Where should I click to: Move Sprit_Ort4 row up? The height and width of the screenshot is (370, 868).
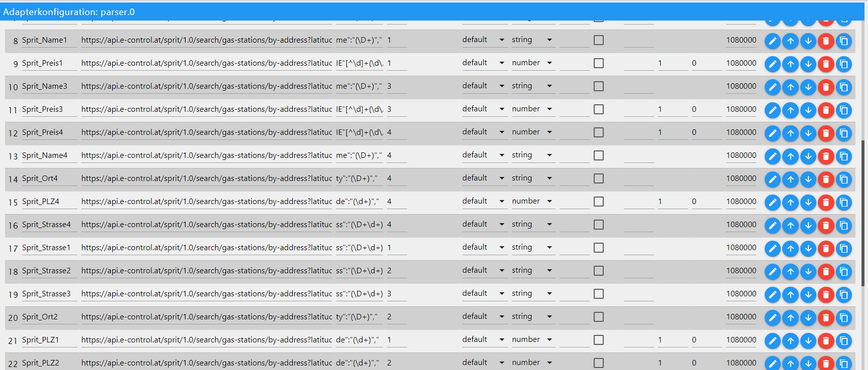tap(790, 179)
